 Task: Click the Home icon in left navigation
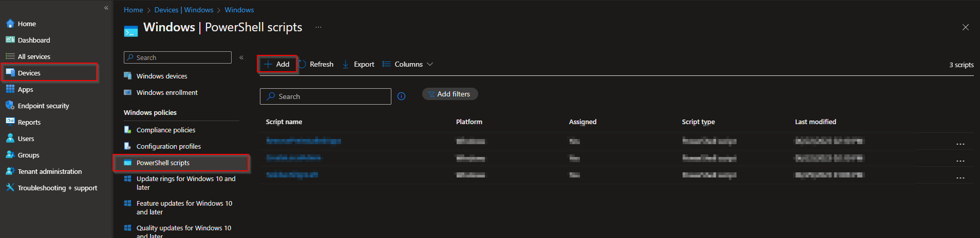[x=10, y=24]
